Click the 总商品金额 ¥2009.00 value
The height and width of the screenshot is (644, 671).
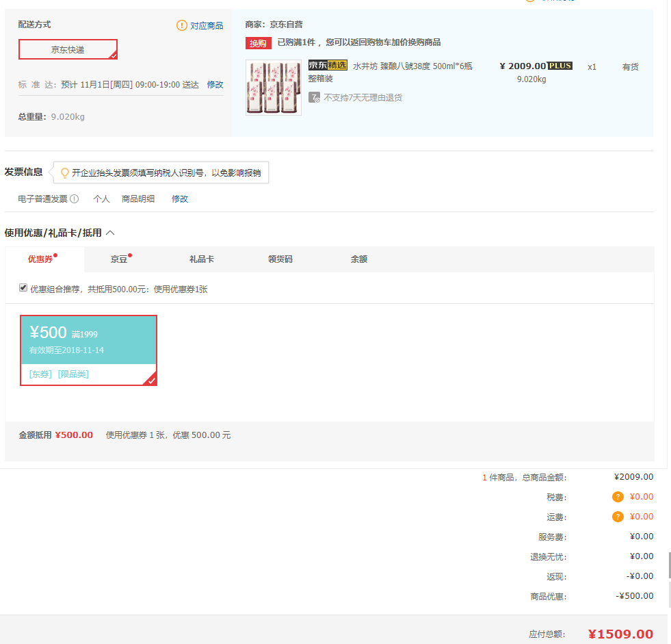634,477
